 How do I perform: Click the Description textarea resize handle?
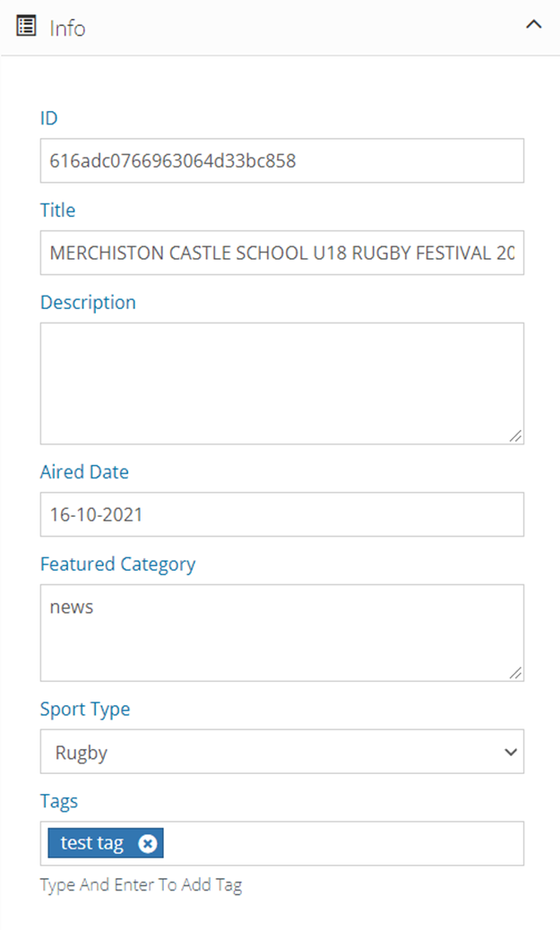click(515, 435)
